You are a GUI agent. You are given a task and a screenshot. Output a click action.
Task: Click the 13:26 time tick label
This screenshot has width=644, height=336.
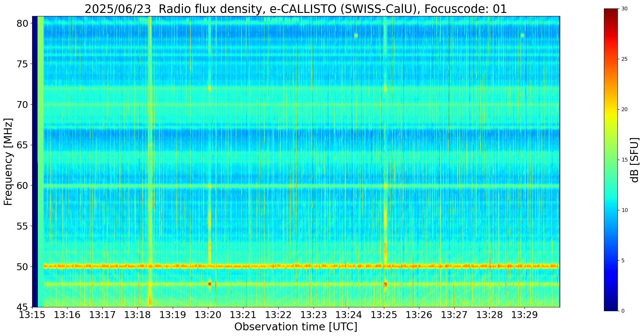point(419,315)
